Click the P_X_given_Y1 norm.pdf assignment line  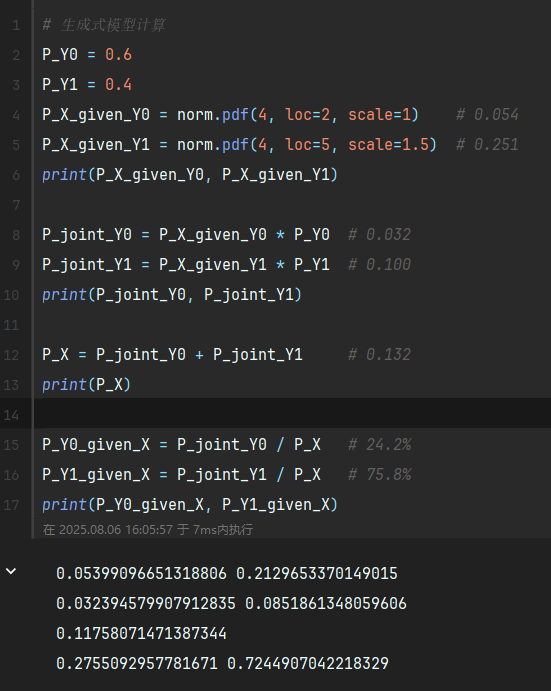pyautogui.click(x=239, y=145)
